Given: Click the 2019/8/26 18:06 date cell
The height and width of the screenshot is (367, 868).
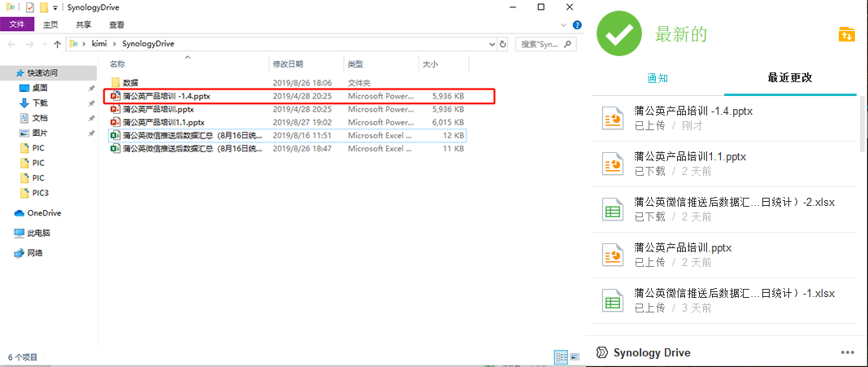Looking at the screenshot, I should (x=302, y=83).
